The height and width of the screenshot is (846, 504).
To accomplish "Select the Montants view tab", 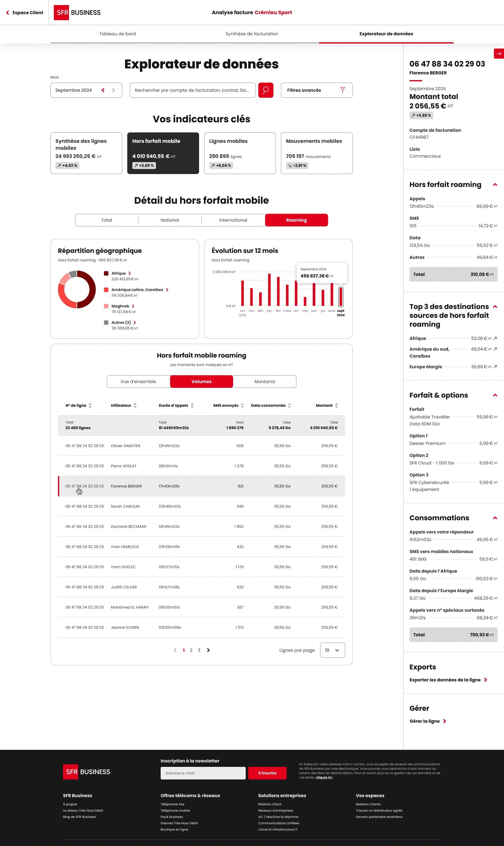I will coord(265,381).
